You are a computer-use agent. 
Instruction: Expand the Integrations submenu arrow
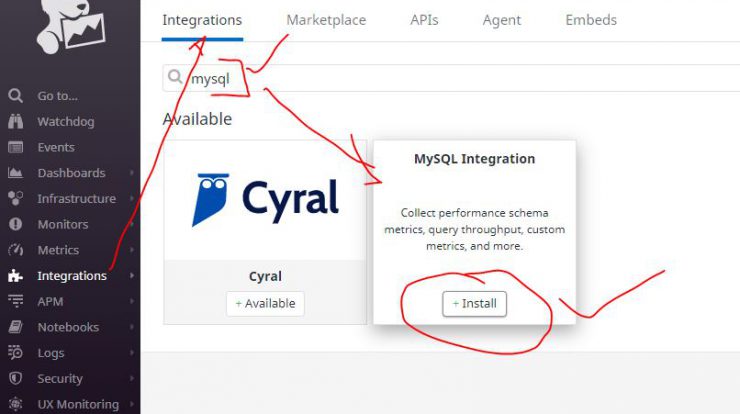point(132,275)
